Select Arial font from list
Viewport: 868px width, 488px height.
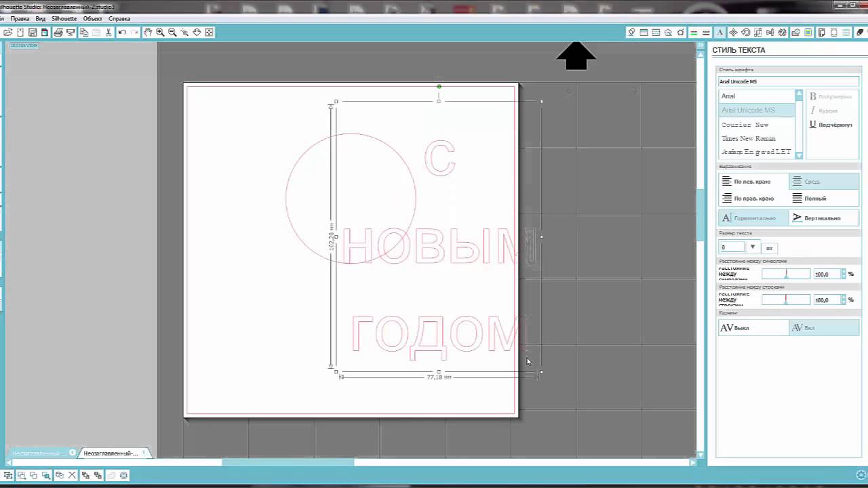click(x=757, y=96)
